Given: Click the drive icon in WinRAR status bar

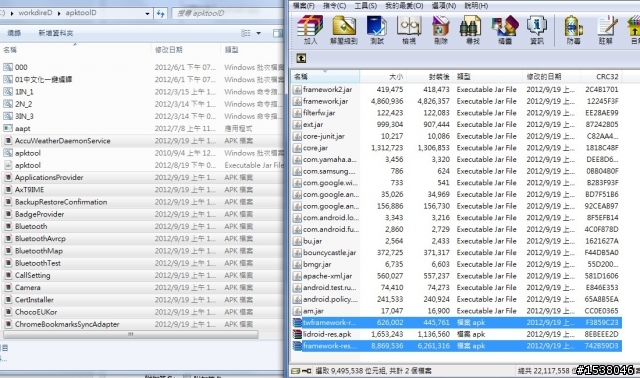Looking at the screenshot, I should click(295, 371).
